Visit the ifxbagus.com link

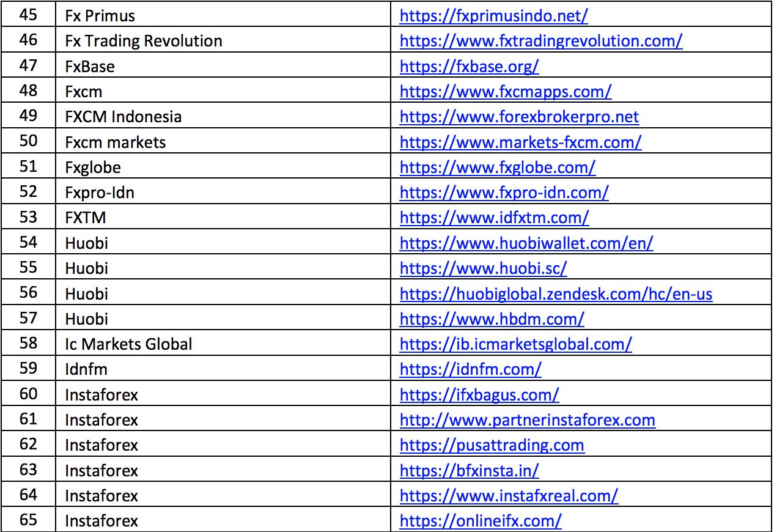tap(479, 395)
